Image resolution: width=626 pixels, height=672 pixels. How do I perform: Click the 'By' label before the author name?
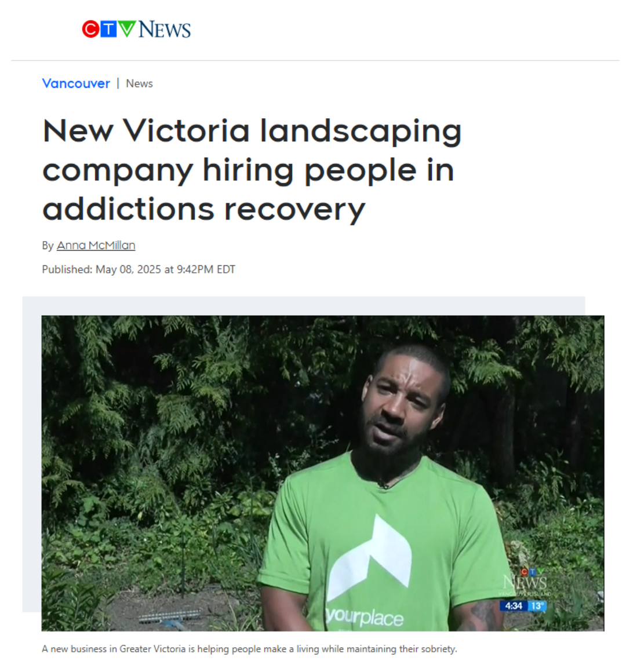click(x=48, y=246)
